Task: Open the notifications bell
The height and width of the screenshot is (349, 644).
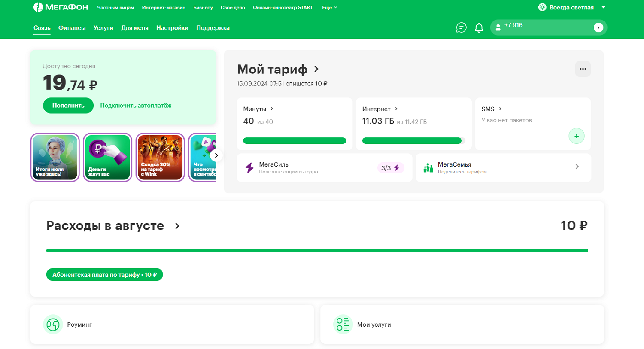Action: click(x=479, y=28)
